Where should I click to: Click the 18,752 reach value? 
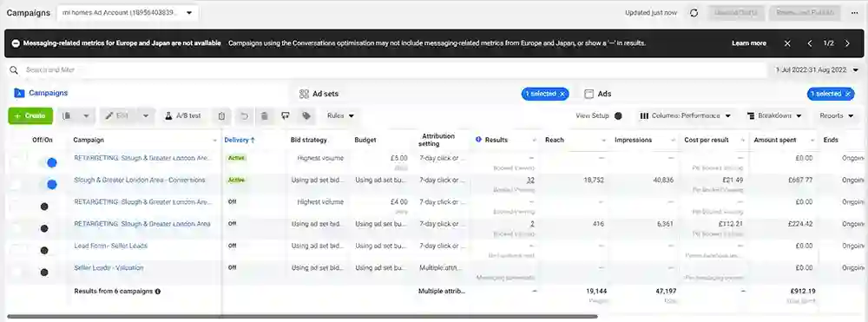[594, 180]
